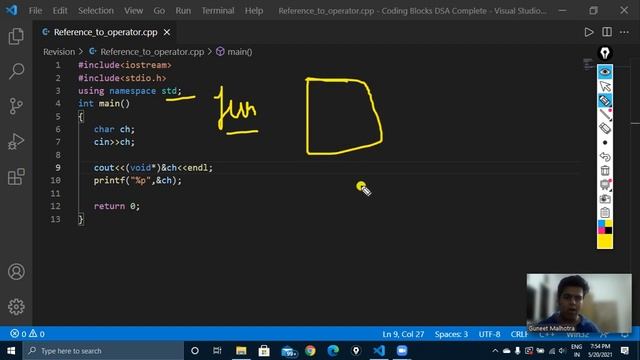Toggle ink visibility with the eye icon
Image resolution: width=640 pixels, height=360 pixels.
tap(605, 72)
